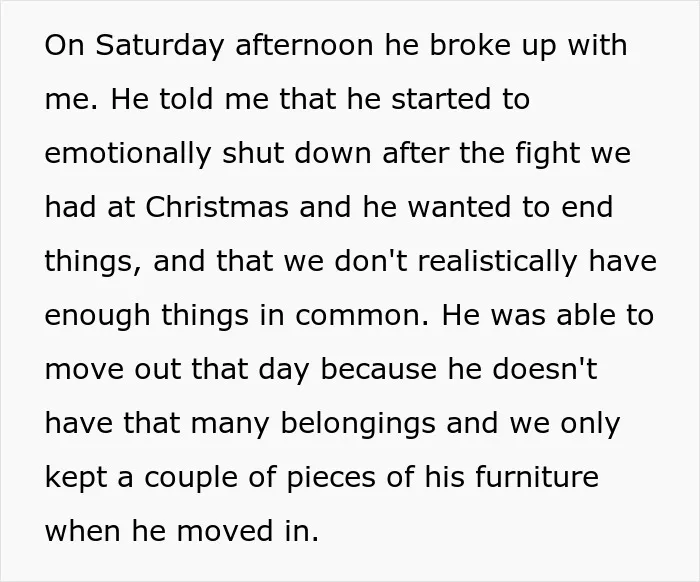Place cursor on the word "moved"
This screenshot has height=582, width=700.
tap(224, 531)
